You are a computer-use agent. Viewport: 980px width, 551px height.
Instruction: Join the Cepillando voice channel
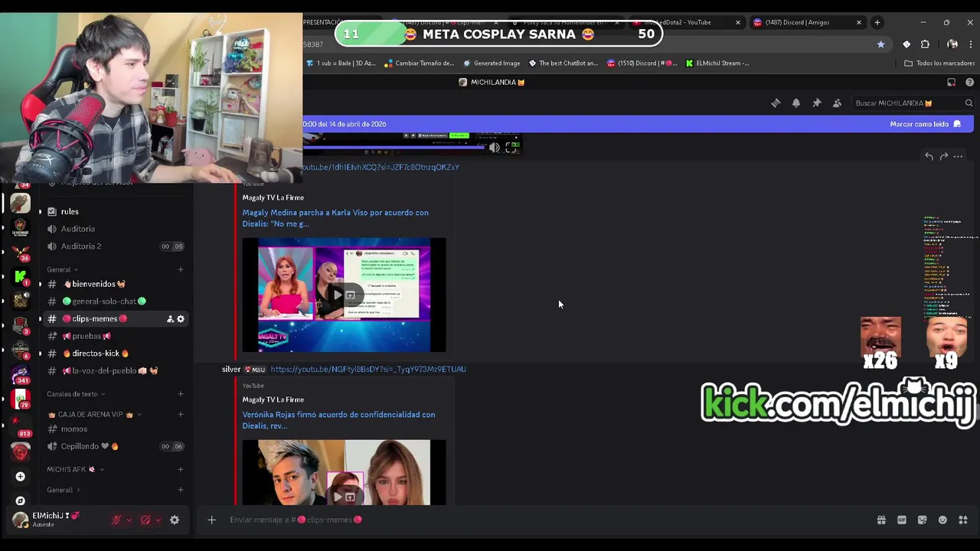[x=115, y=446]
